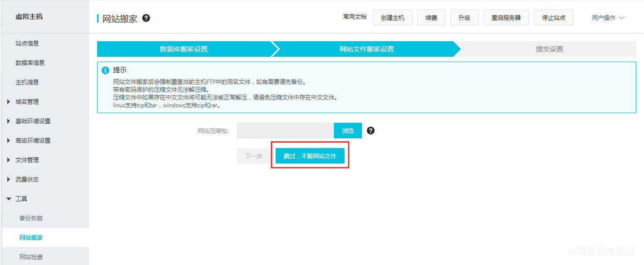Expand the 域名管理 menu
Screen dimensions: 644x265
(x=27, y=102)
